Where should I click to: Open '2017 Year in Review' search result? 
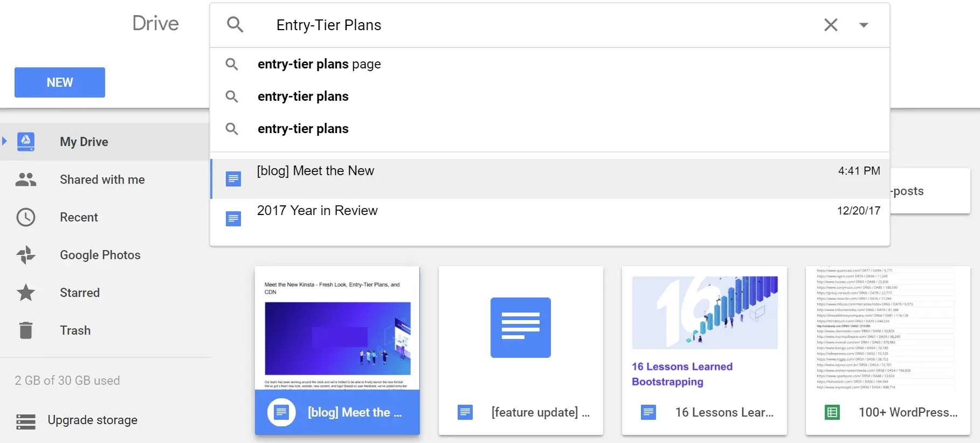(550, 218)
